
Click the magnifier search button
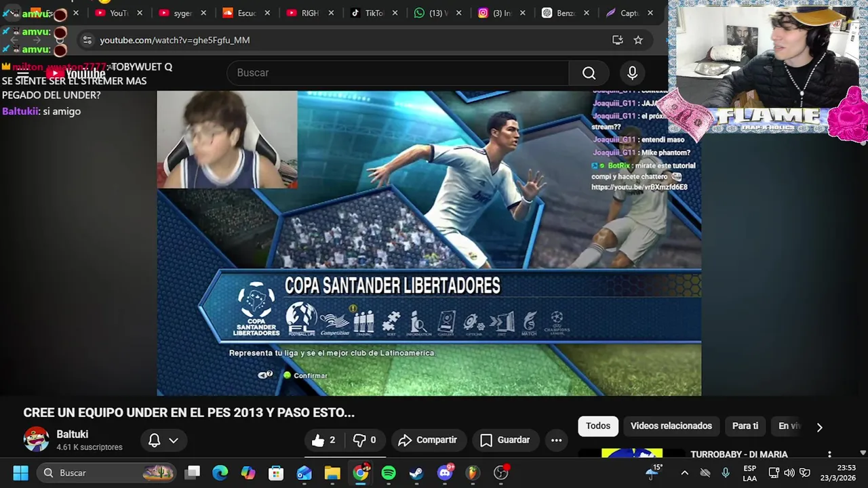(x=589, y=73)
